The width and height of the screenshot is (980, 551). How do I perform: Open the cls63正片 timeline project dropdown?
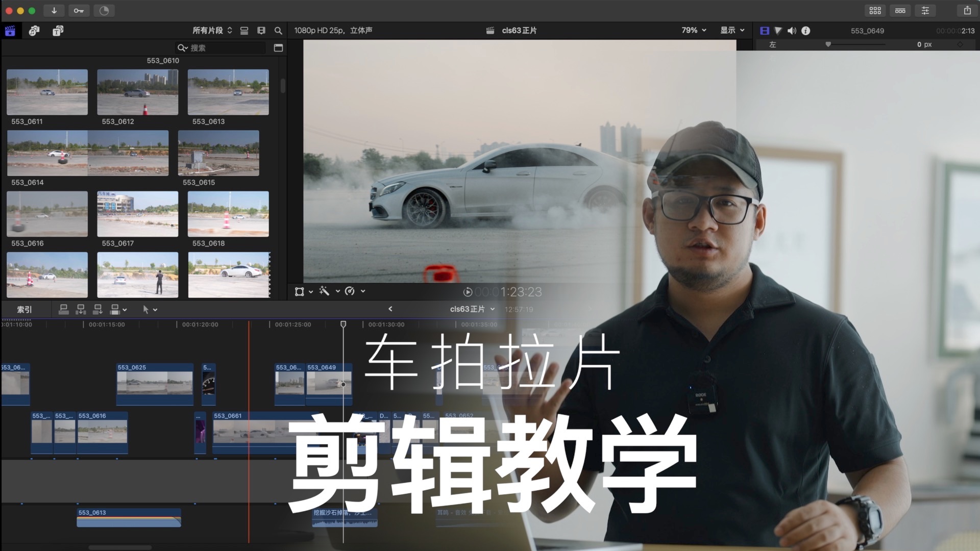tap(472, 309)
